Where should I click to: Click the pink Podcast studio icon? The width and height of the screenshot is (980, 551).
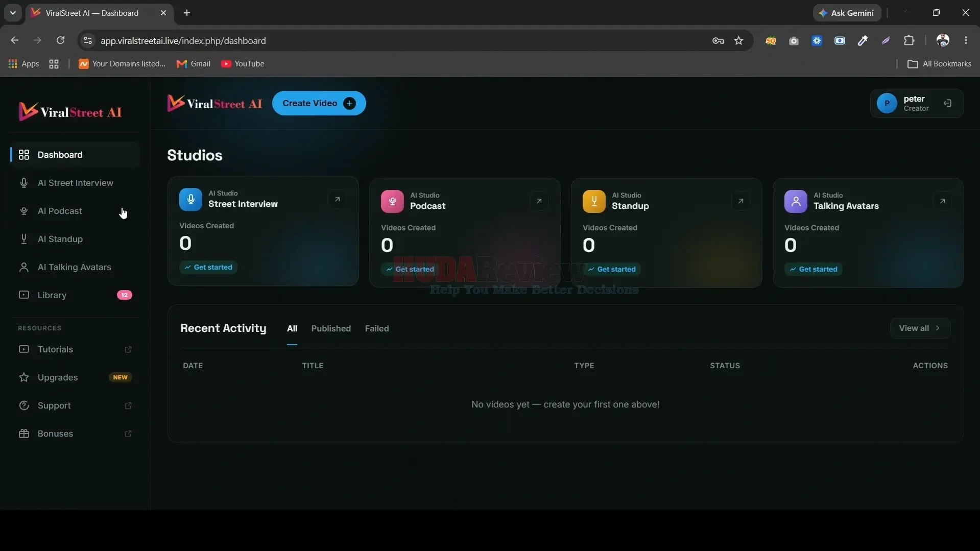(392, 201)
